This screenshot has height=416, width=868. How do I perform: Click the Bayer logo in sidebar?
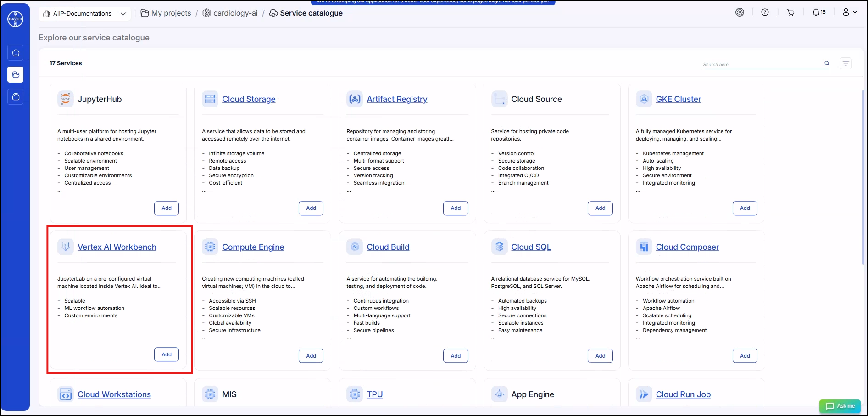pos(15,19)
